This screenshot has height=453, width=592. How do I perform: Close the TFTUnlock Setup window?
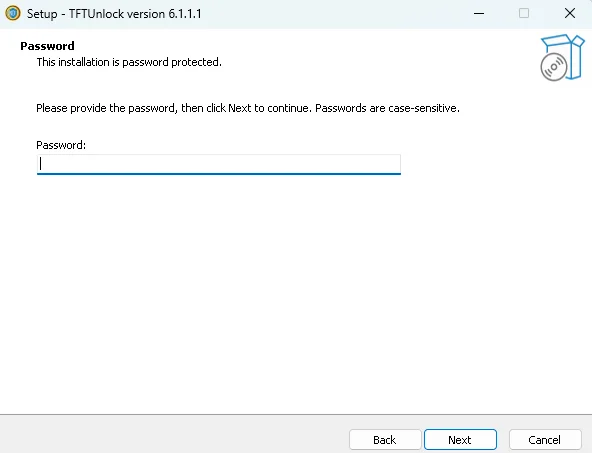click(569, 14)
